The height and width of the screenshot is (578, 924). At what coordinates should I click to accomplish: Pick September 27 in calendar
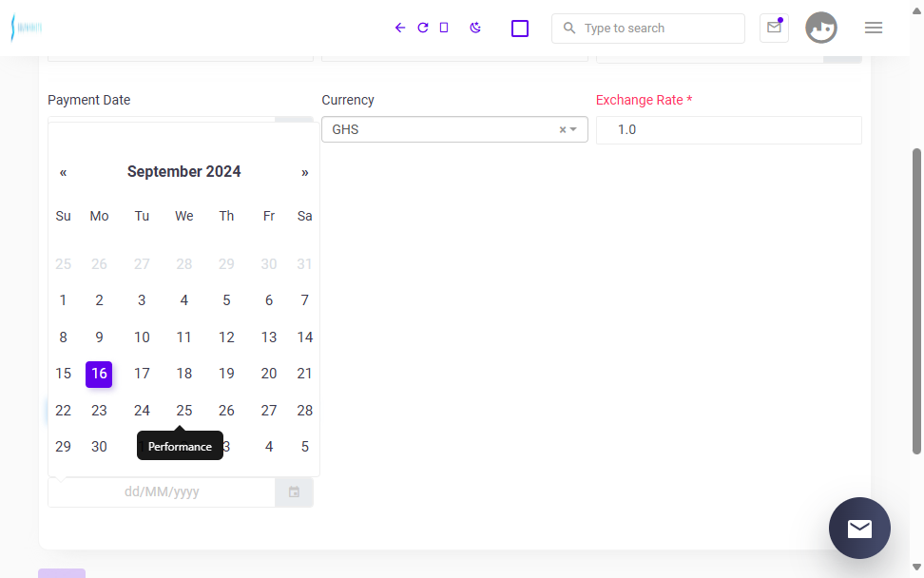coord(269,410)
